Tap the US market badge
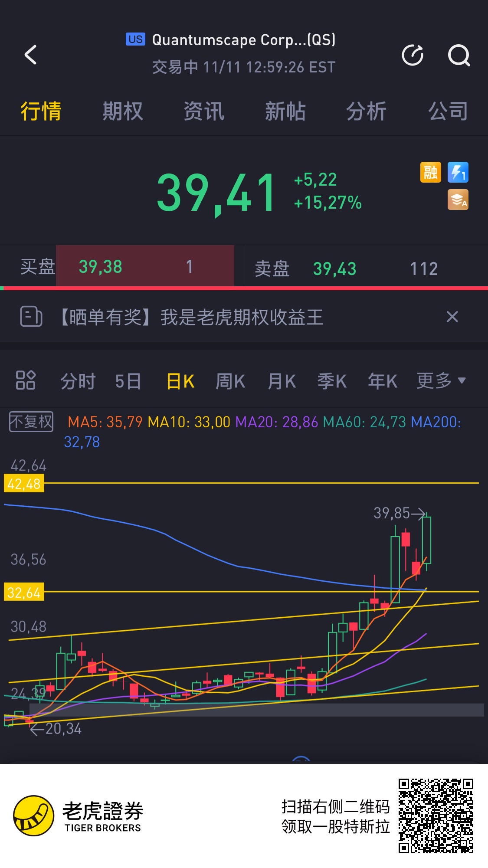This screenshot has height=868, width=488. (x=135, y=39)
